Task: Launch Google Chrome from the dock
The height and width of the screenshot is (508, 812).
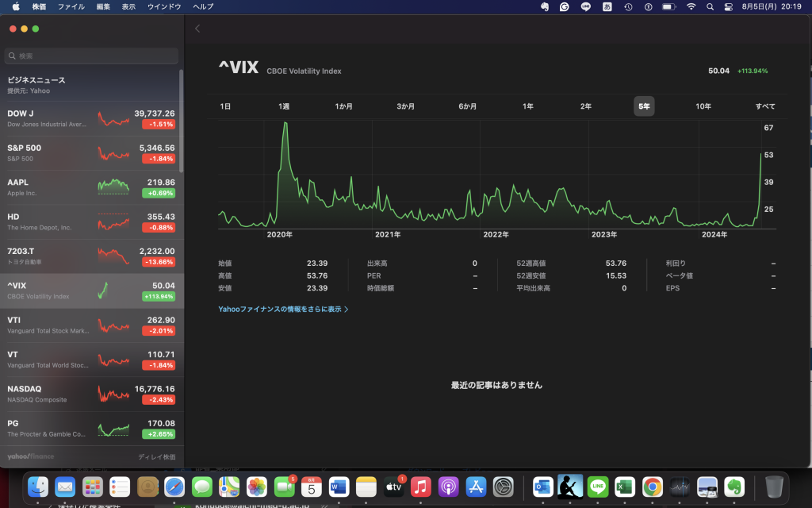Action: (652, 487)
